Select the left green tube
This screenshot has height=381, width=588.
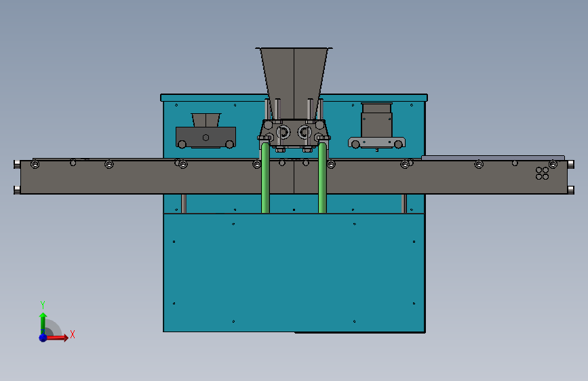pos(265,178)
